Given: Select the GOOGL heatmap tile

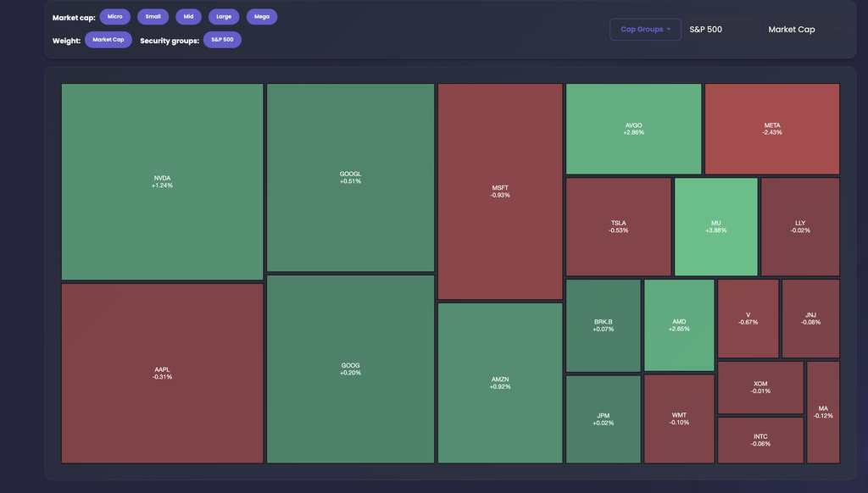Looking at the screenshot, I should pos(350,178).
